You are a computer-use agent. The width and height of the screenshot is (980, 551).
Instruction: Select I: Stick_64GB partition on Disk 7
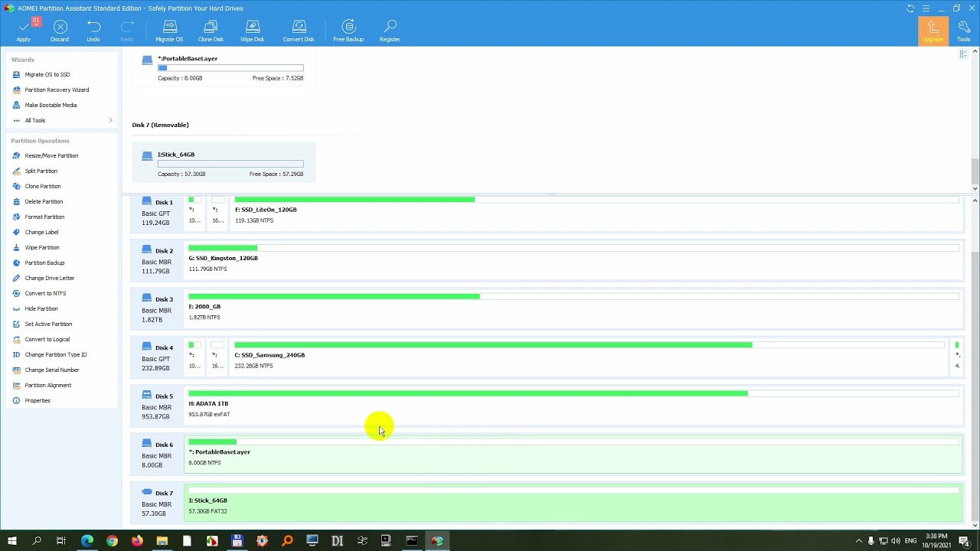573,502
